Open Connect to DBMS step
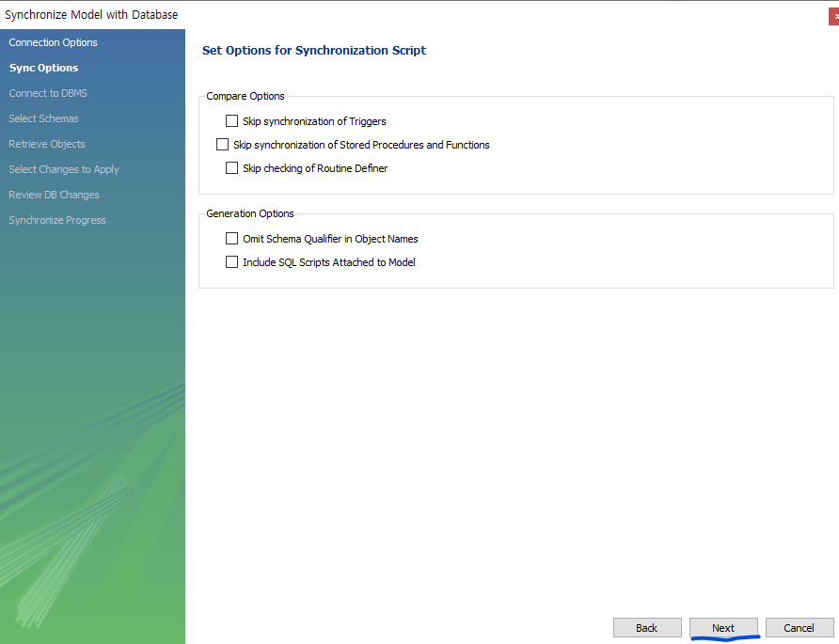Screen dimensions: 839x644 tap(48, 93)
